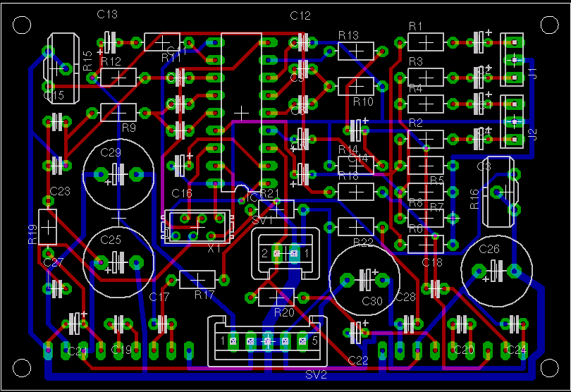Click the J2 connector footprint

[514, 121]
